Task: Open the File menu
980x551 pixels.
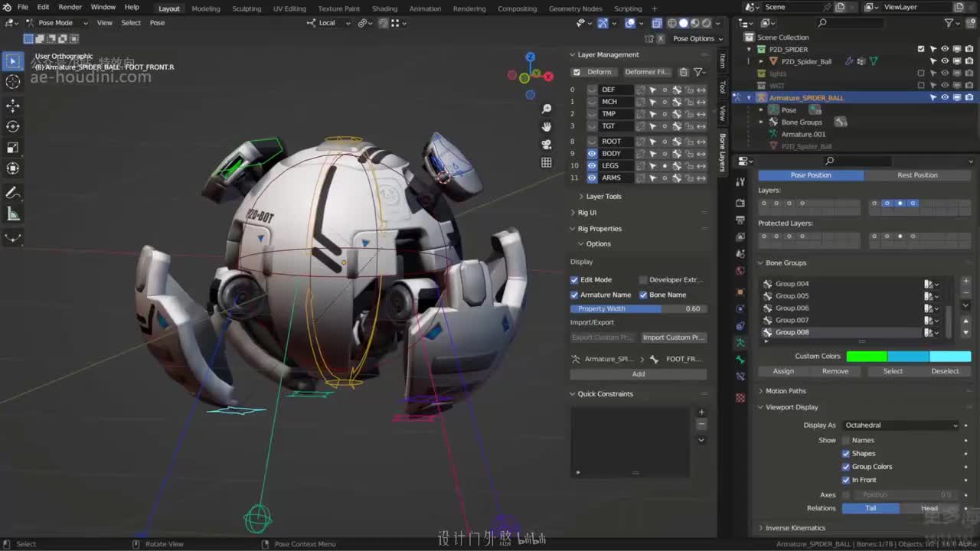Action: pos(23,7)
